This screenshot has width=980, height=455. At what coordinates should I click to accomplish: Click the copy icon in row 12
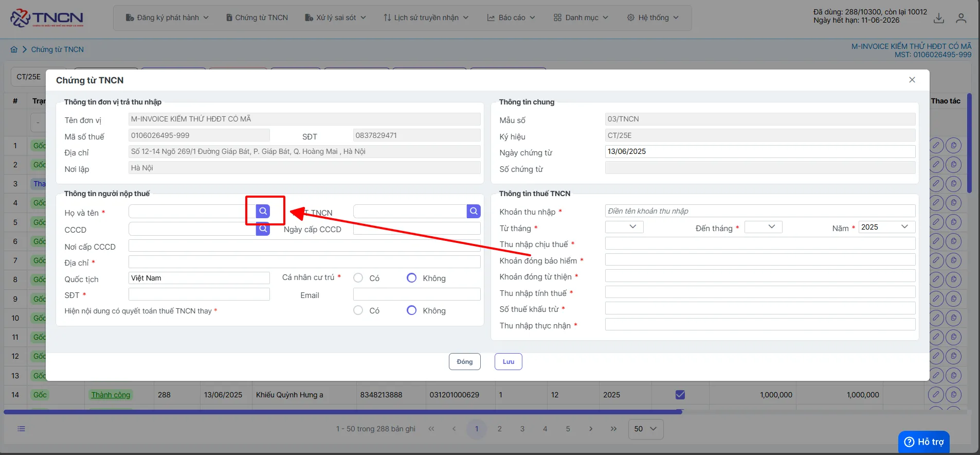(953, 356)
